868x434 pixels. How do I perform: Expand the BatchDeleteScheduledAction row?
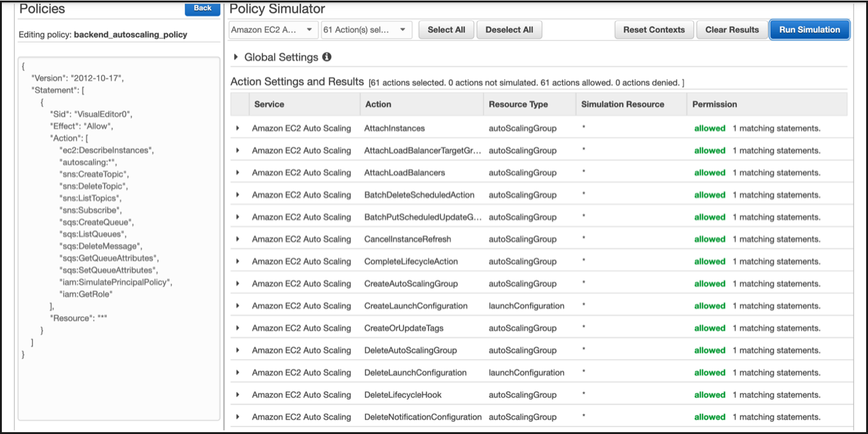[238, 195]
